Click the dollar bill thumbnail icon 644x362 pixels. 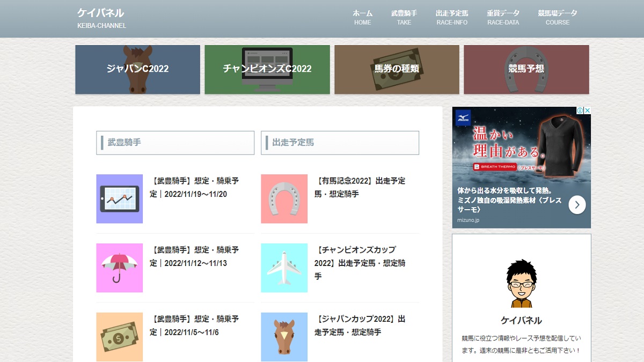point(120,337)
